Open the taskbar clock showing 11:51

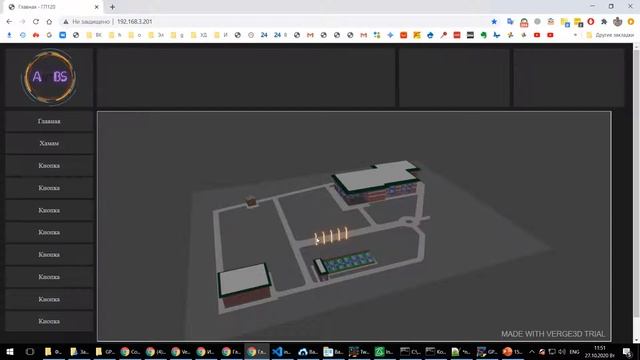[x=600, y=351]
